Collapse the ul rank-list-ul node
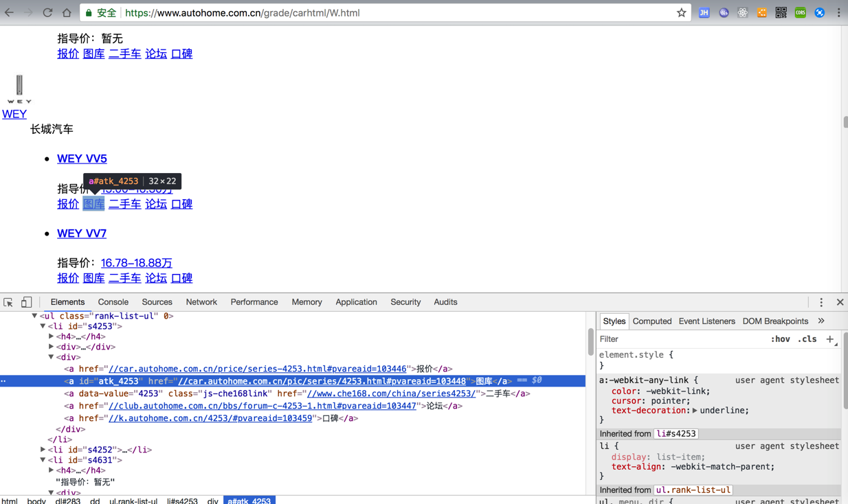Viewport: 848px width, 504px height. click(34, 316)
